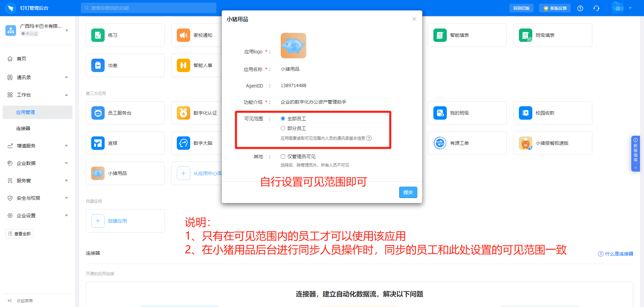Open the 有源工单 app icon
Image resolution: width=644 pixels, height=307 pixels.
coord(440,143)
